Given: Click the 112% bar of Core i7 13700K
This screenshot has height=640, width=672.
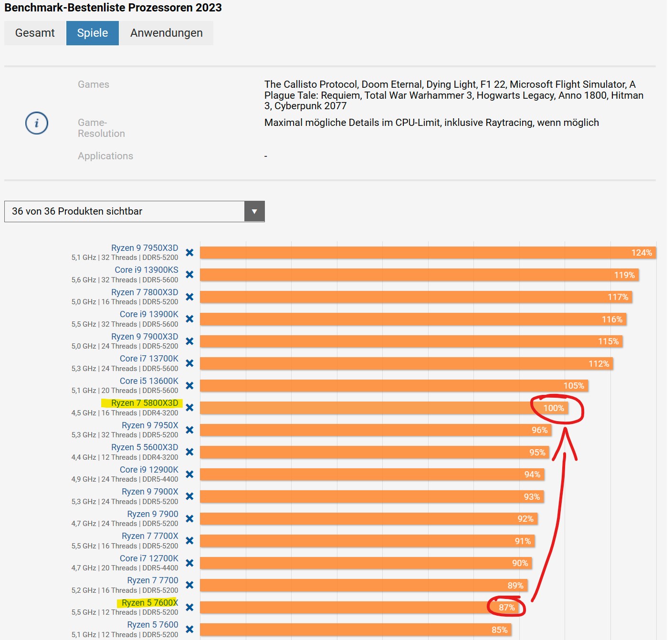Looking at the screenshot, I should (x=407, y=363).
